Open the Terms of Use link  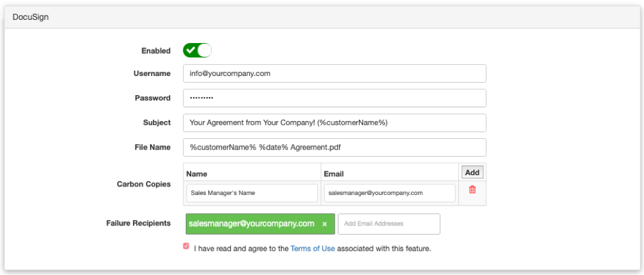click(x=313, y=249)
